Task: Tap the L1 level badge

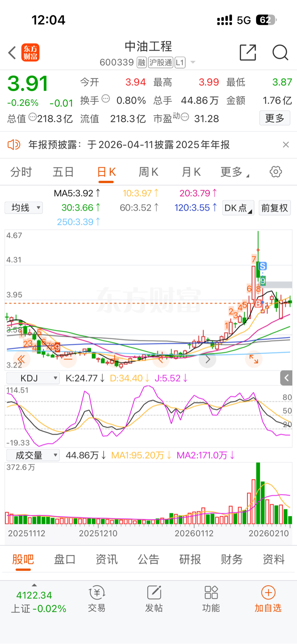Action: point(180,62)
